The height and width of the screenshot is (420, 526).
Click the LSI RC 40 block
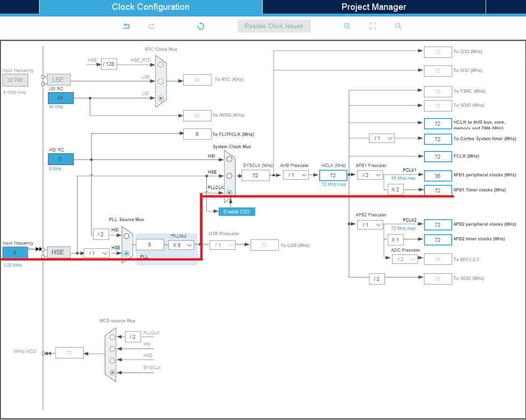(61, 98)
